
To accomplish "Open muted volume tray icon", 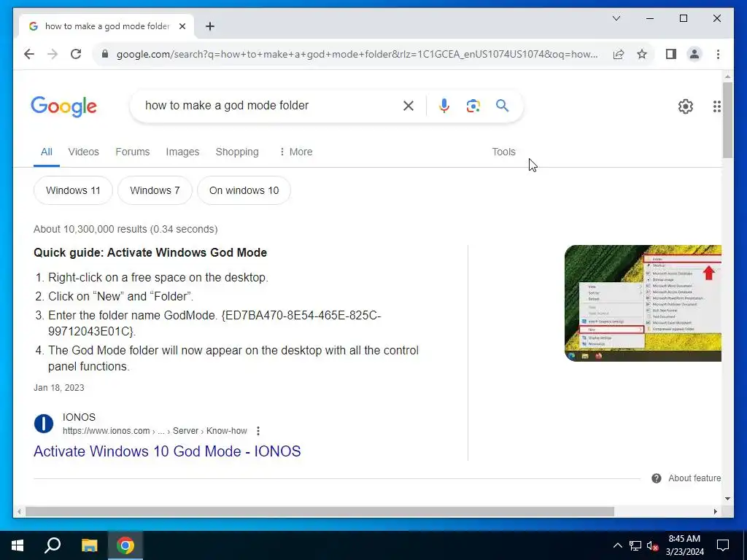I will (653, 545).
